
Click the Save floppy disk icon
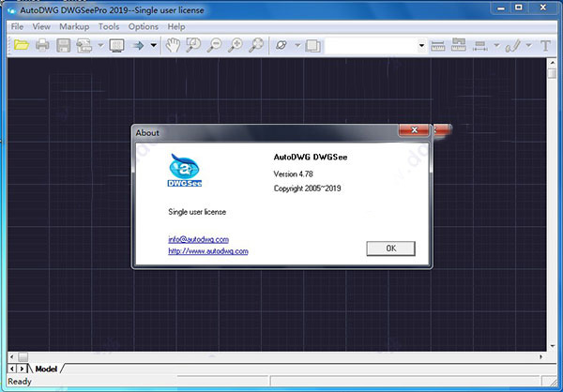tap(64, 46)
